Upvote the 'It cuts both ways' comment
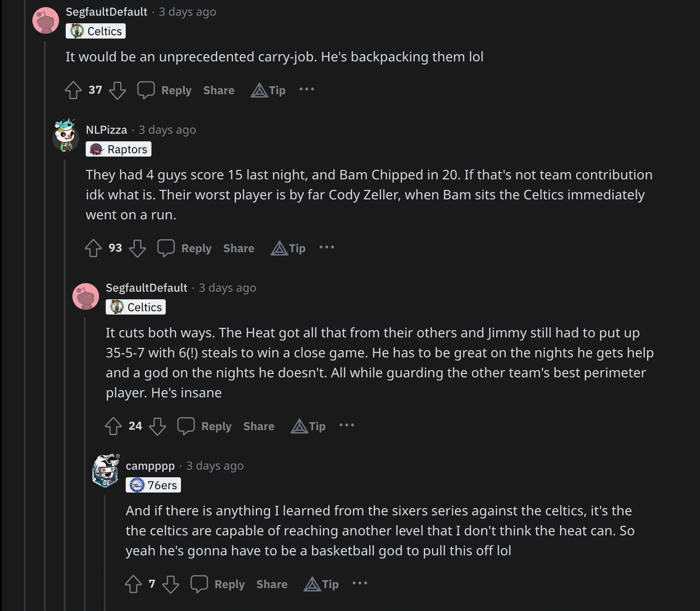700x611 pixels. (113, 426)
